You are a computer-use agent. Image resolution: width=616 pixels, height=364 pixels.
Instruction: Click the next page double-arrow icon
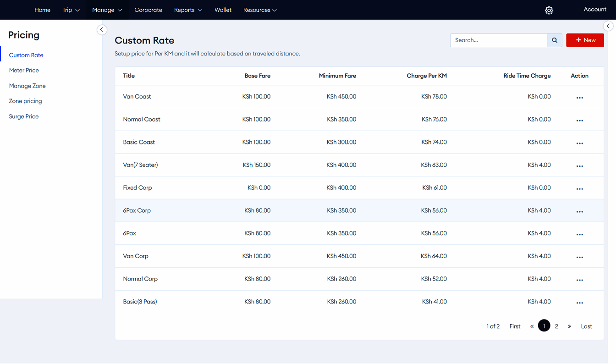569,326
